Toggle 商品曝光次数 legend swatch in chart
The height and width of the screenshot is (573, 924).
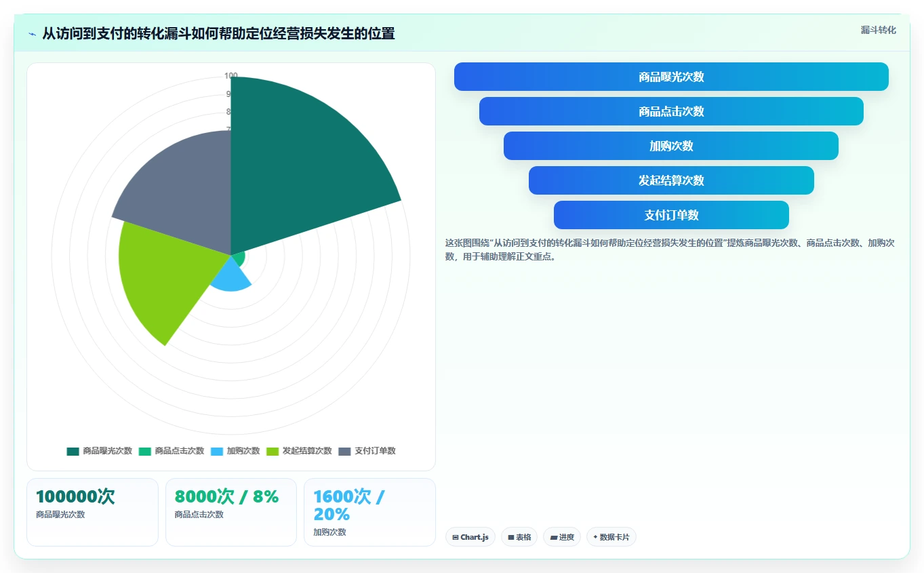[x=73, y=451]
